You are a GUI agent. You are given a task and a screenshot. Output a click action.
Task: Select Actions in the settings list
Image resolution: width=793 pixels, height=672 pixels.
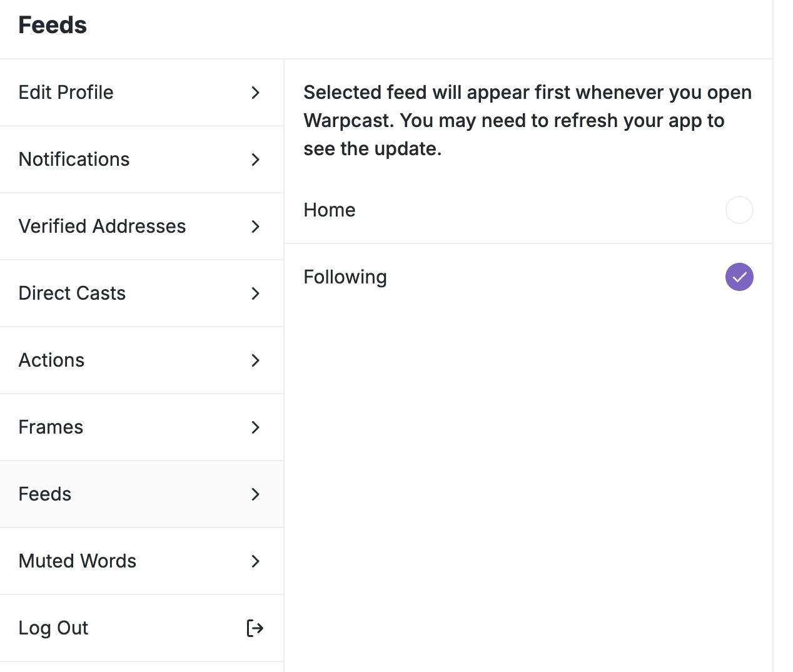point(52,360)
